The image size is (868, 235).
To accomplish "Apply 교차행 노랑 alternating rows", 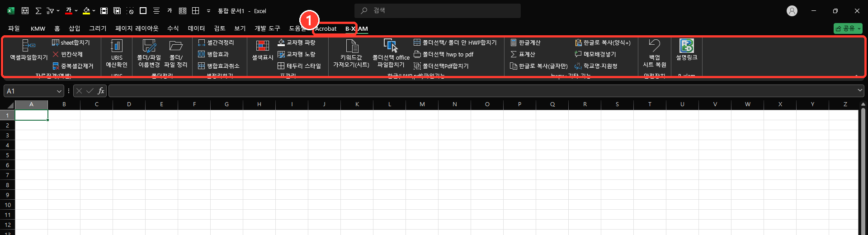I will tap(297, 54).
